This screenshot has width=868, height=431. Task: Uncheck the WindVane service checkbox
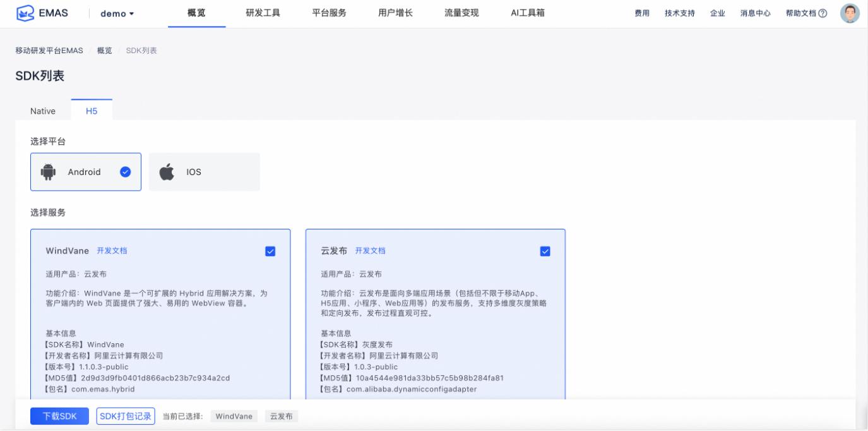[270, 251]
